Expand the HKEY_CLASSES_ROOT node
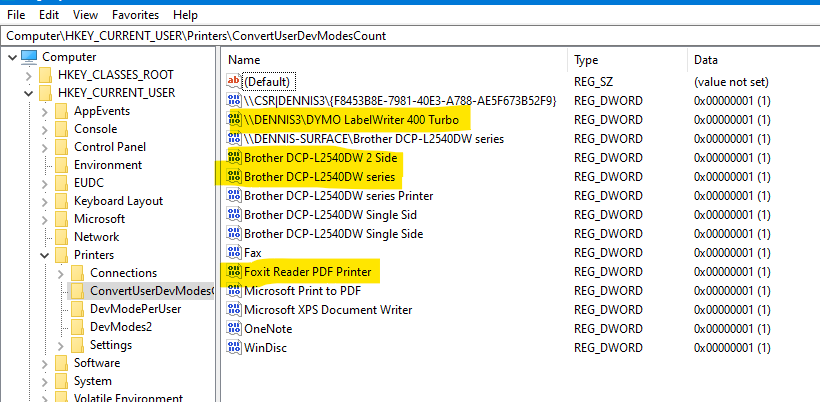Image resolution: width=820 pixels, height=402 pixels. [x=29, y=75]
